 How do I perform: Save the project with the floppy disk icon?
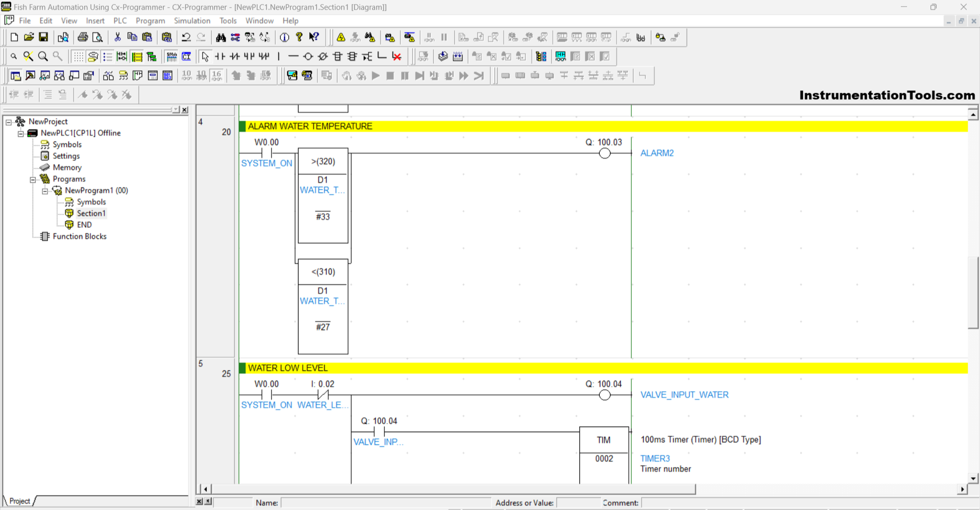click(43, 37)
